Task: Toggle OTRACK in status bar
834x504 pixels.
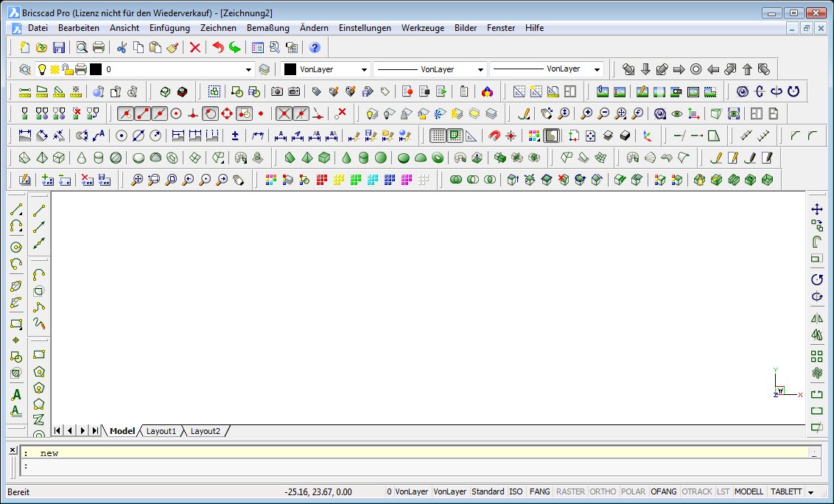Action: coord(697,491)
